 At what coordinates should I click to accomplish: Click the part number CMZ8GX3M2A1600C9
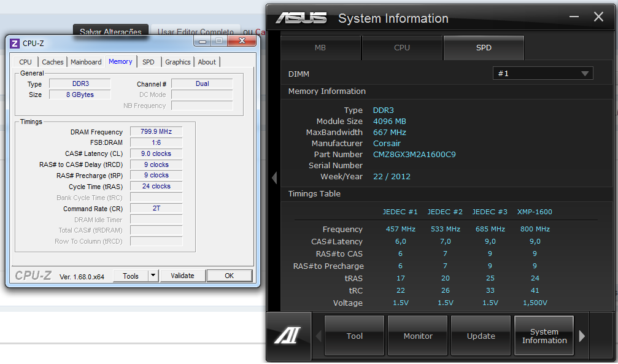tap(414, 155)
